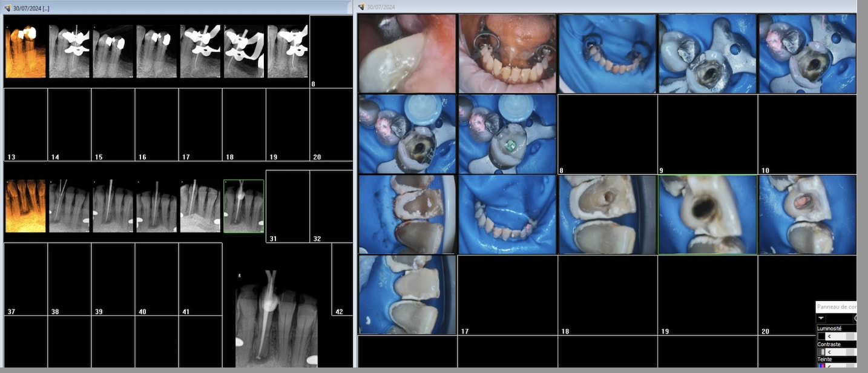Image resolution: width=868 pixels, height=373 pixels.
Task: Select empty photo slot number 17
Action: [x=507, y=295]
